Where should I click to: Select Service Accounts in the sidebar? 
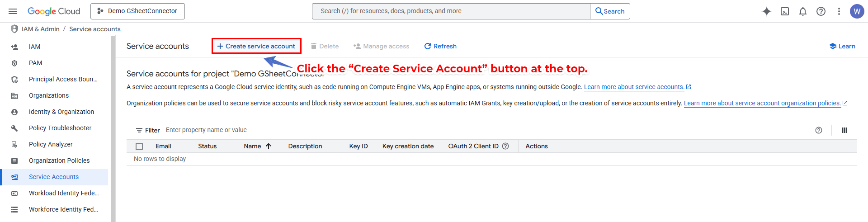(53, 177)
